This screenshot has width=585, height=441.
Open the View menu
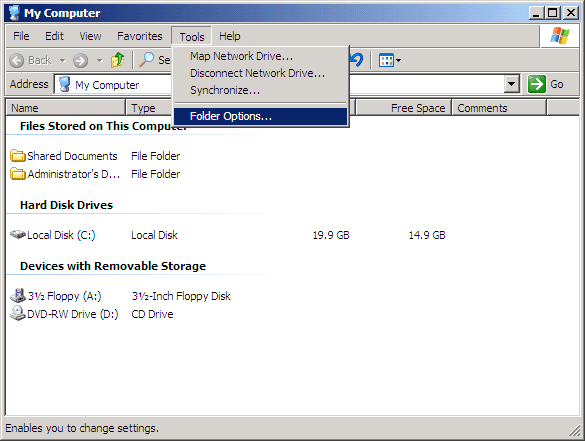90,36
